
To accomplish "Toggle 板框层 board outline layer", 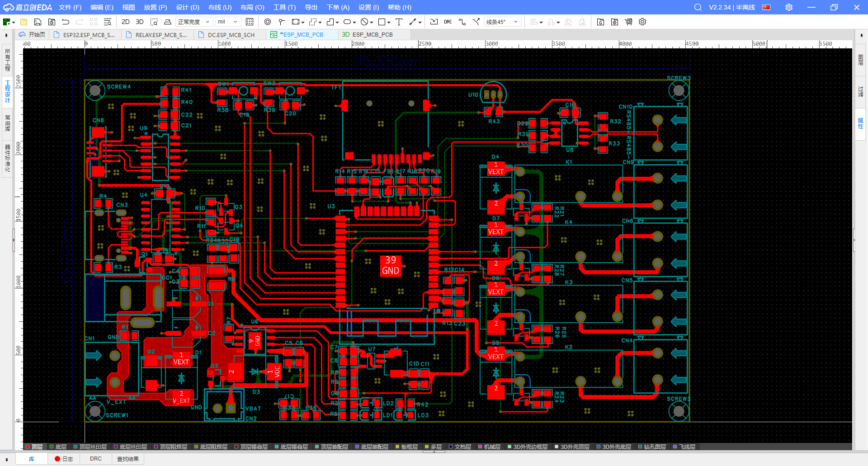I will pyautogui.click(x=406, y=447).
